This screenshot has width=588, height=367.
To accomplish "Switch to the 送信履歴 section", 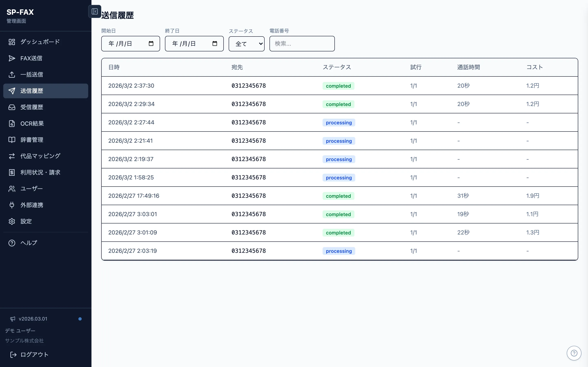I will click(32, 91).
